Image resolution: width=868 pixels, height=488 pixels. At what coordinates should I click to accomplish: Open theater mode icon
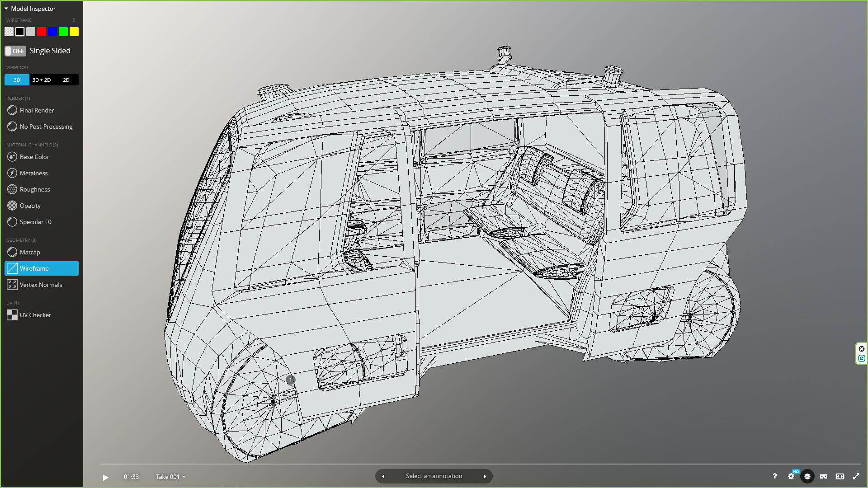coord(840,476)
